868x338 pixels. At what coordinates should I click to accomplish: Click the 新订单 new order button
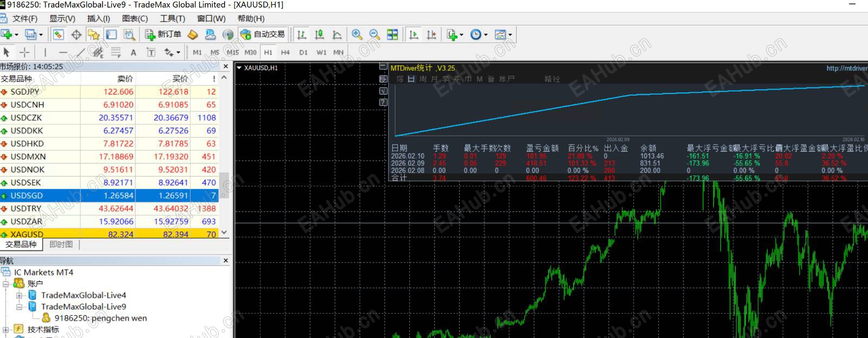point(163,34)
